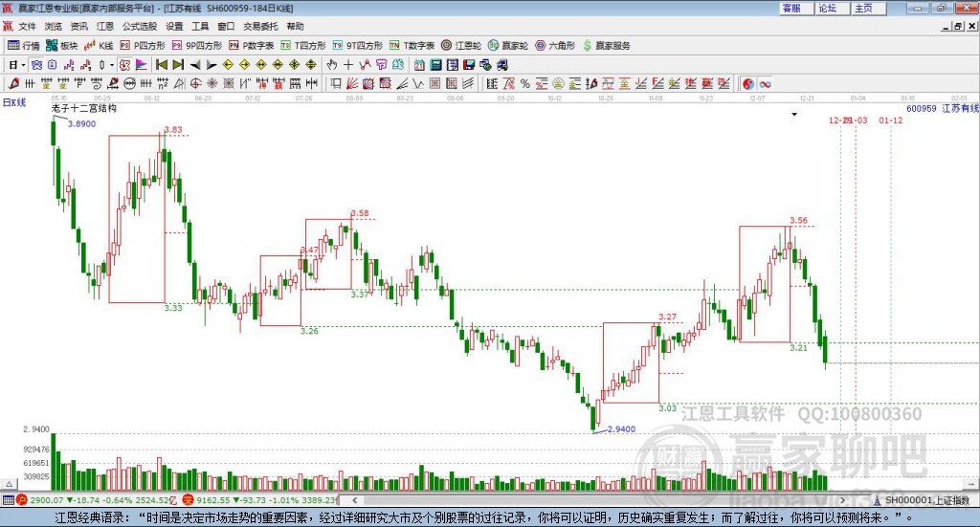
Task: Open the T数字表 number table
Action: click(412, 46)
